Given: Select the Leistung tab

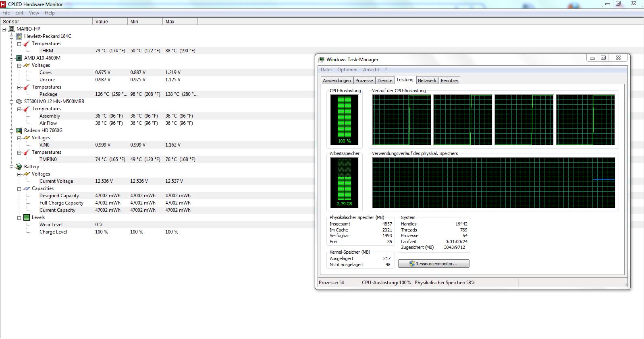Looking at the screenshot, I should (x=405, y=80).
